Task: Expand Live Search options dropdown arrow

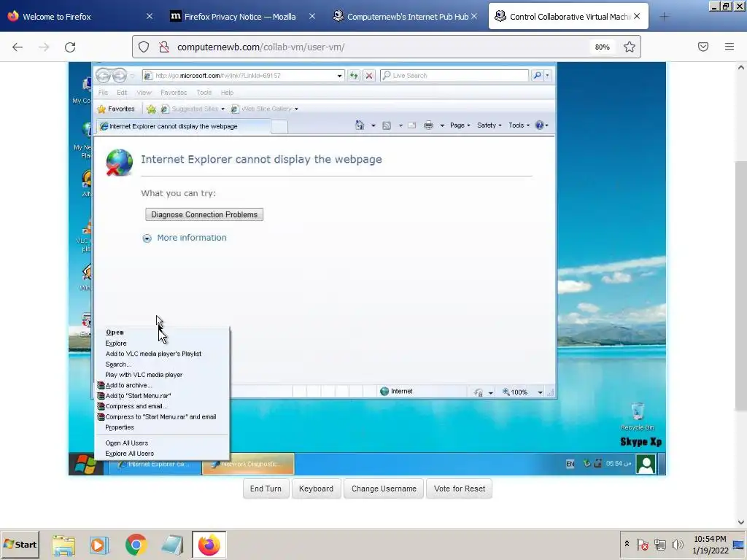Action: tap(547, 75)
